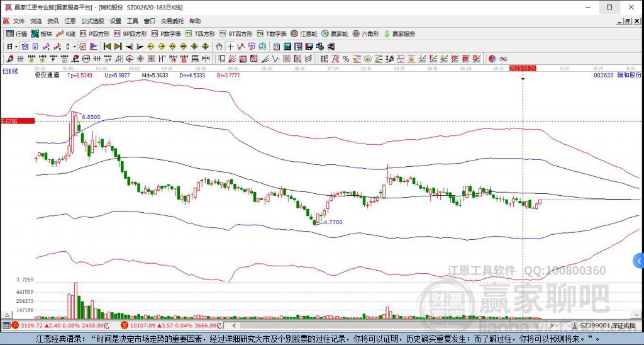
Task: Open the 浏览 menu
Action: 36,21
